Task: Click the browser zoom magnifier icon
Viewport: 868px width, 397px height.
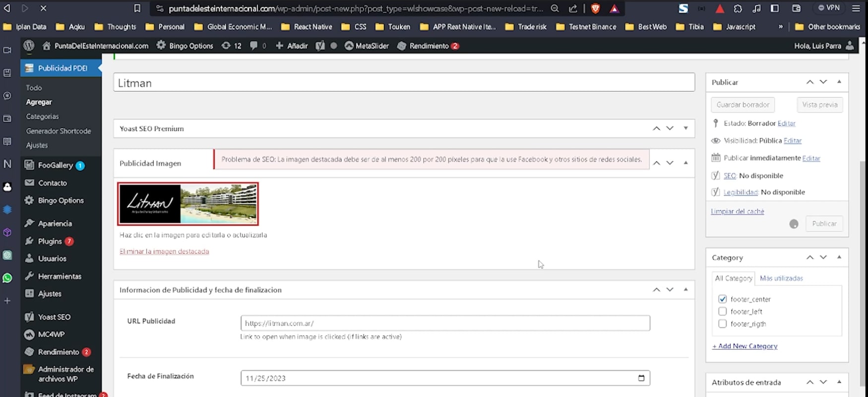Action: [555, 8]
